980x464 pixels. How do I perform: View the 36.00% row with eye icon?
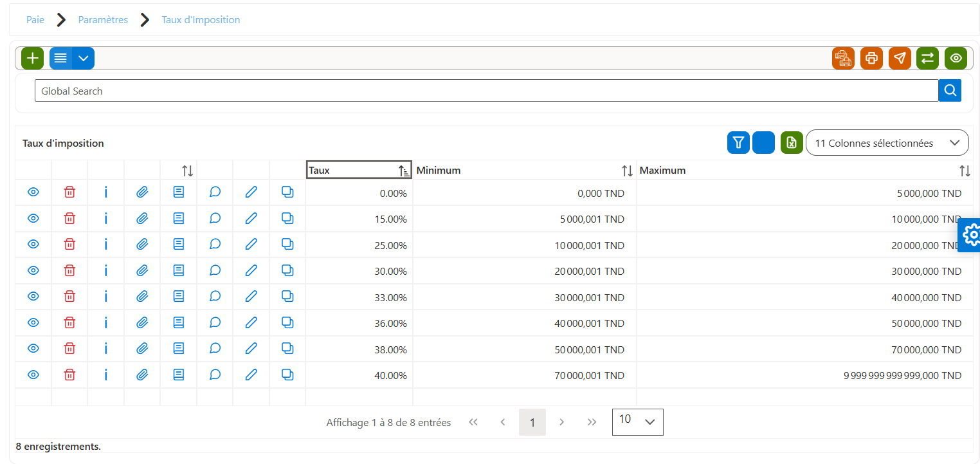point(33,323)
